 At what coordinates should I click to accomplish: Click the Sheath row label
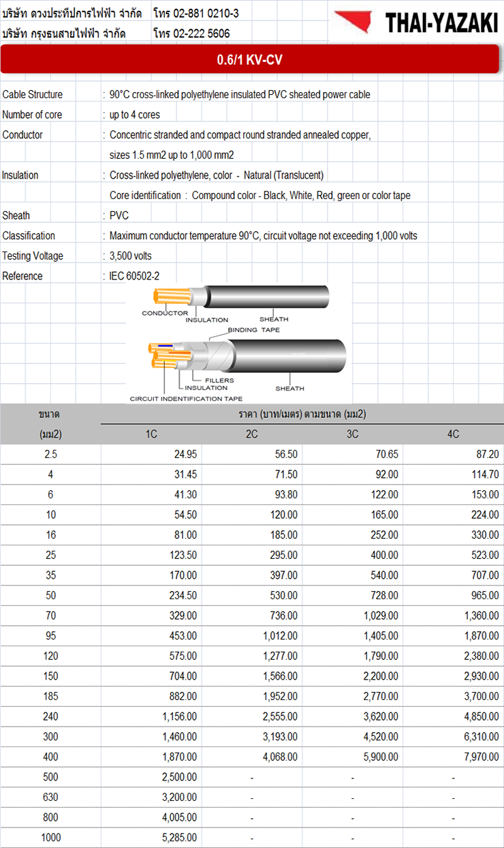tap(16, 215)
